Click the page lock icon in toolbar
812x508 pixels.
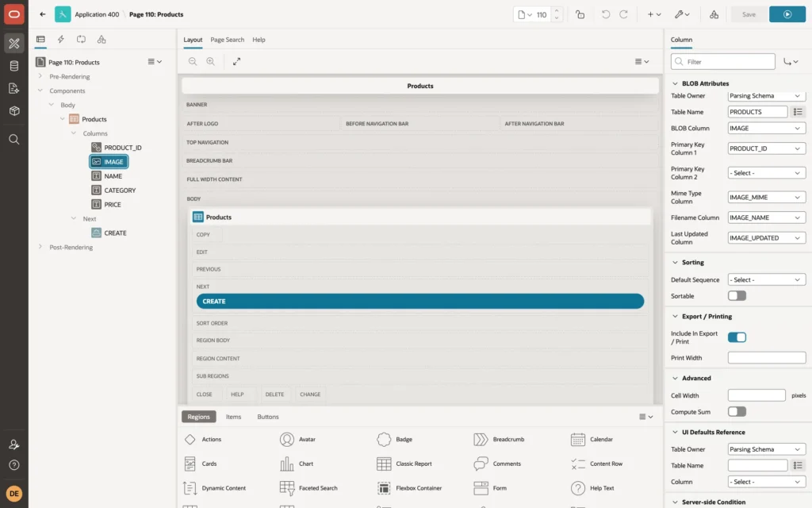580,14
